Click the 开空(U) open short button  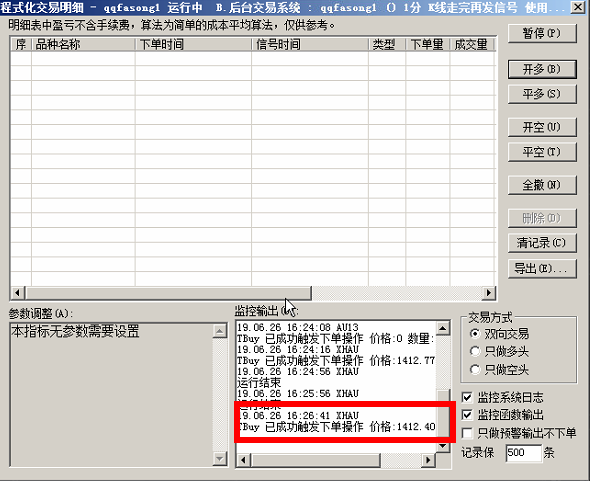tap(542, 127)
